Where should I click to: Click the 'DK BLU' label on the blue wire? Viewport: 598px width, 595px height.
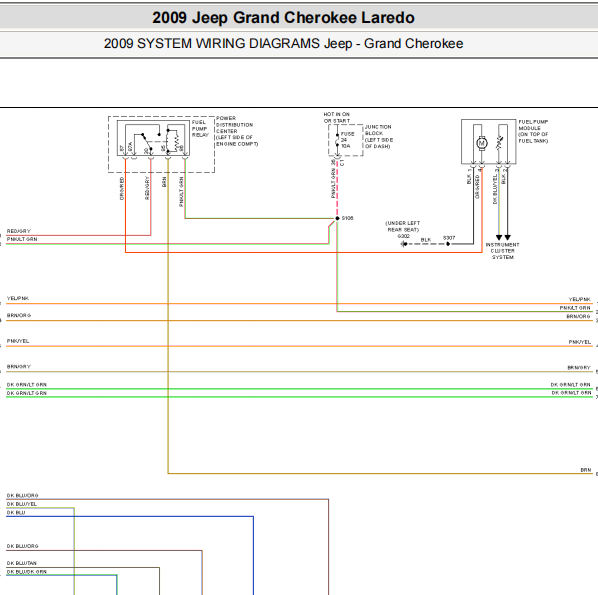click(16, 513)
